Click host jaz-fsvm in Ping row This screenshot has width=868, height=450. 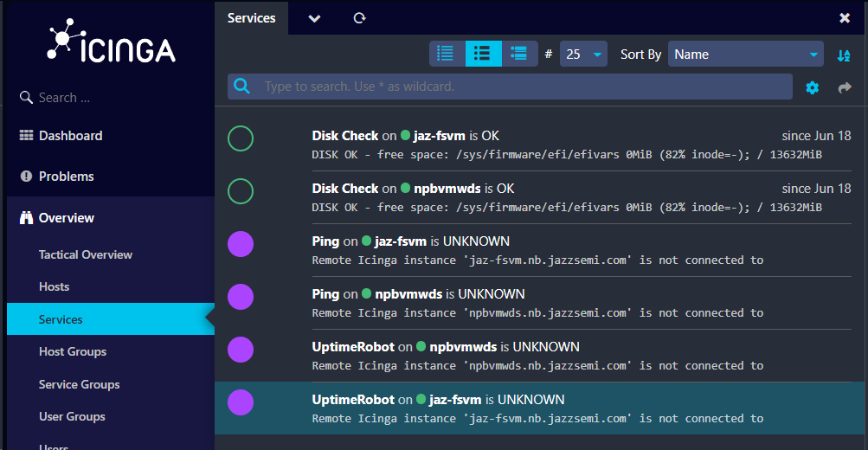click(x=400, y=241)
